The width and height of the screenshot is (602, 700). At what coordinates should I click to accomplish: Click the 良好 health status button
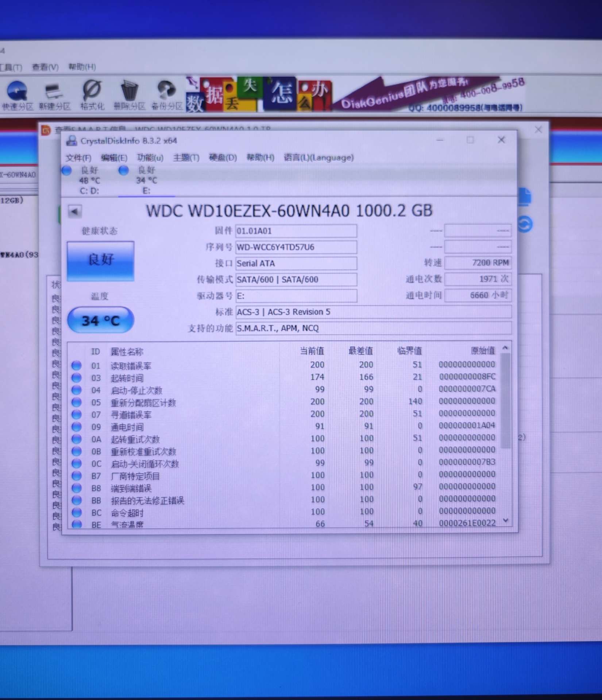click(x=101, y=261)
